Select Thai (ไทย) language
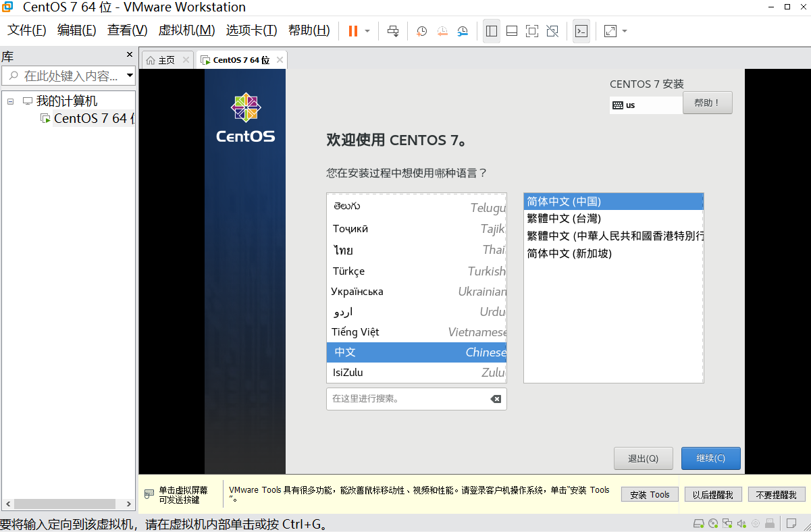 [x=417, y=250]
